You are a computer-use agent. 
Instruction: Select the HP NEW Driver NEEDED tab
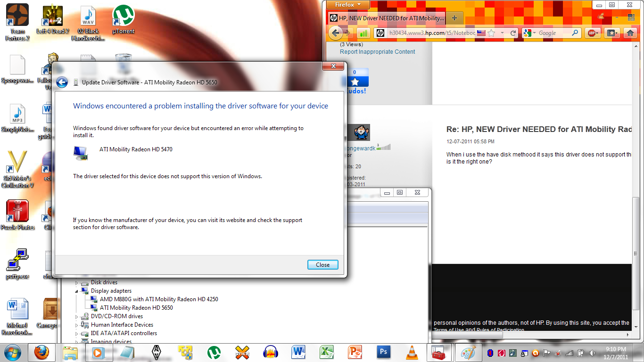tap(386, 18)
